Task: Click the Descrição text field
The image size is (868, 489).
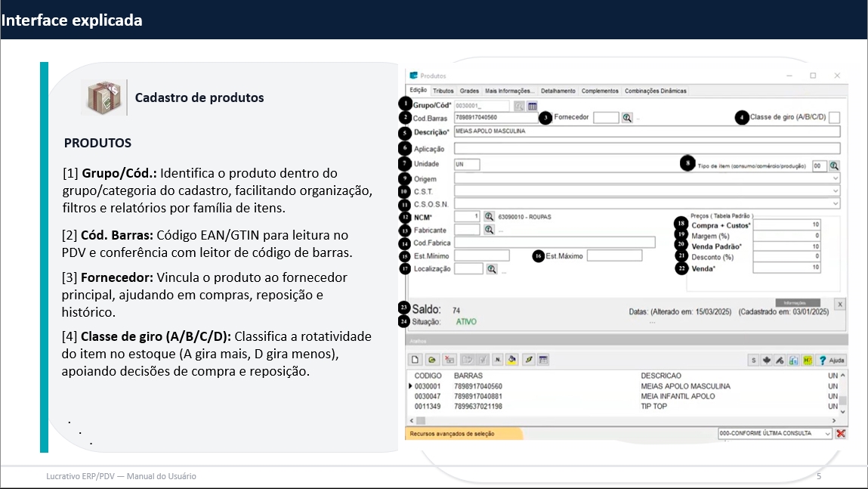Action: 646,132
